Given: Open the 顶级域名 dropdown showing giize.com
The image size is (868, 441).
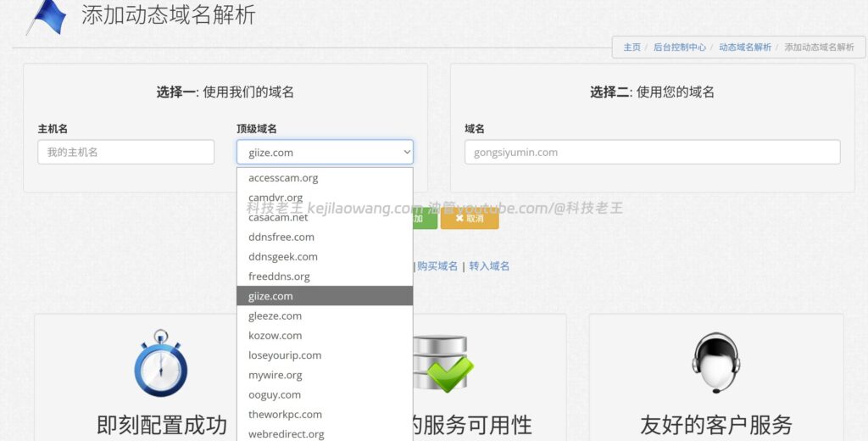Looking at the screenshot, I should [x=325, y=153].
